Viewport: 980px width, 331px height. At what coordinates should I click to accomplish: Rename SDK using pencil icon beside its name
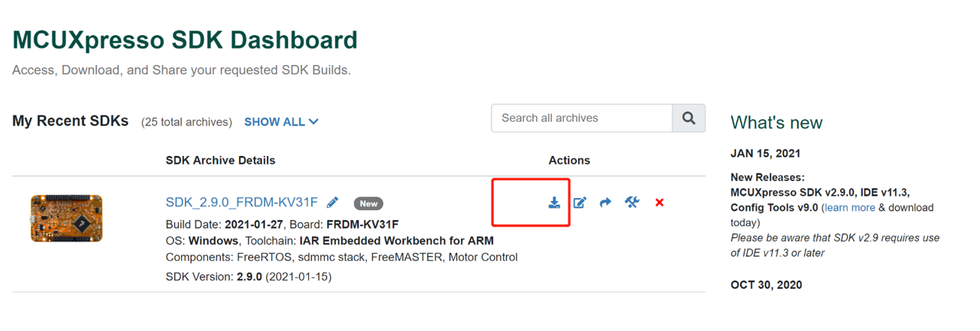point(333,203)
